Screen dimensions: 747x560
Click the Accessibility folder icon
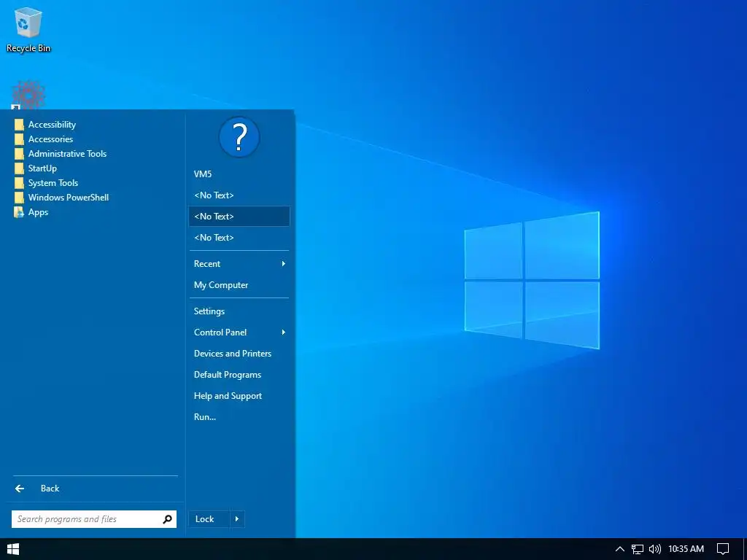pyautogui.click(x=19, y=125)
